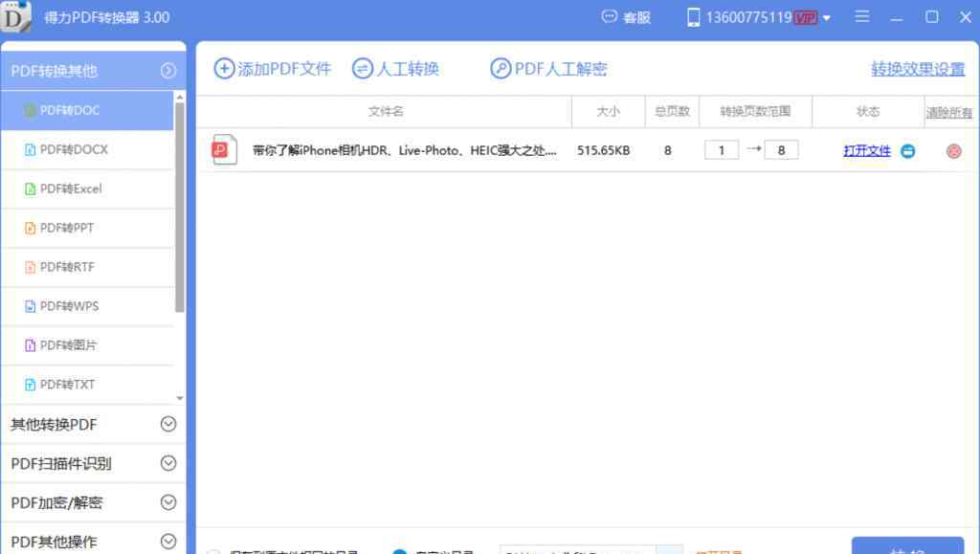Click the red remove file icon in row
Image resolution: width=980 pixels, height=554 pixels.
click(x=953, y=151)
